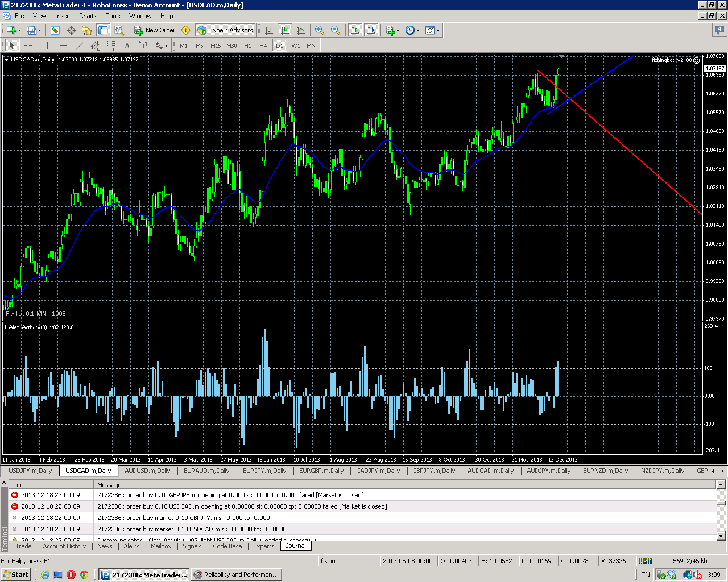
Task: Switch chart to Line Chart icon
Action: tap(301, 30)
